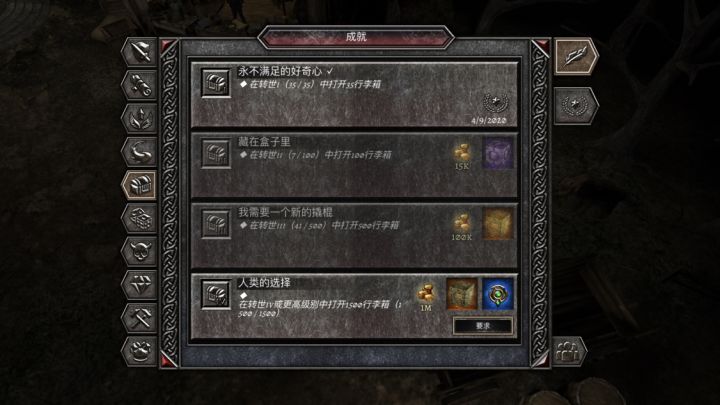Screen dimensions: 720x405
Task: Open the diamond gem achievements category
Action: click(x=140, y=284)
